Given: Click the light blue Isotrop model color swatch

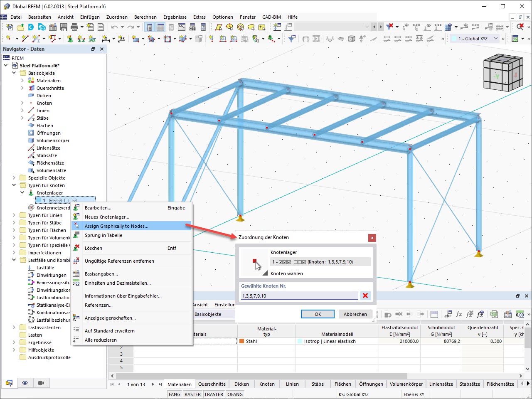Looking at the screenshot, I should tap(300, 341).
